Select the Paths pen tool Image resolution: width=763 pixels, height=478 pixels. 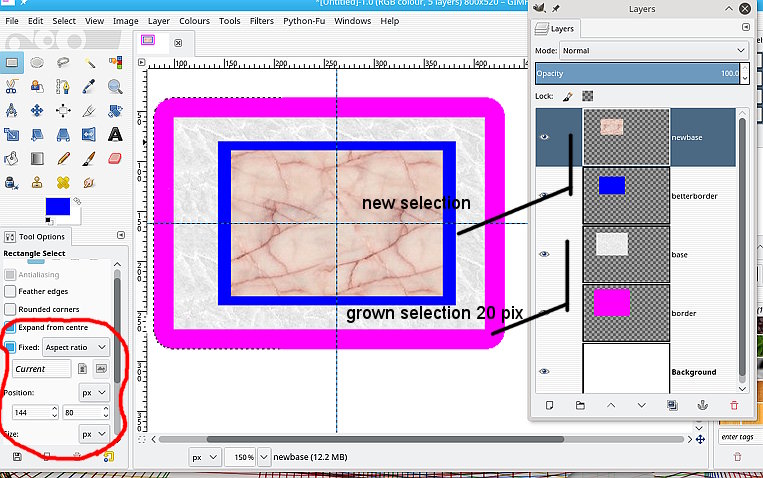63,87
